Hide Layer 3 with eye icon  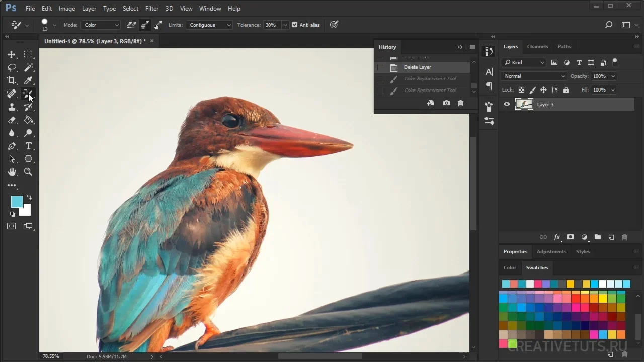coord(507,104)
